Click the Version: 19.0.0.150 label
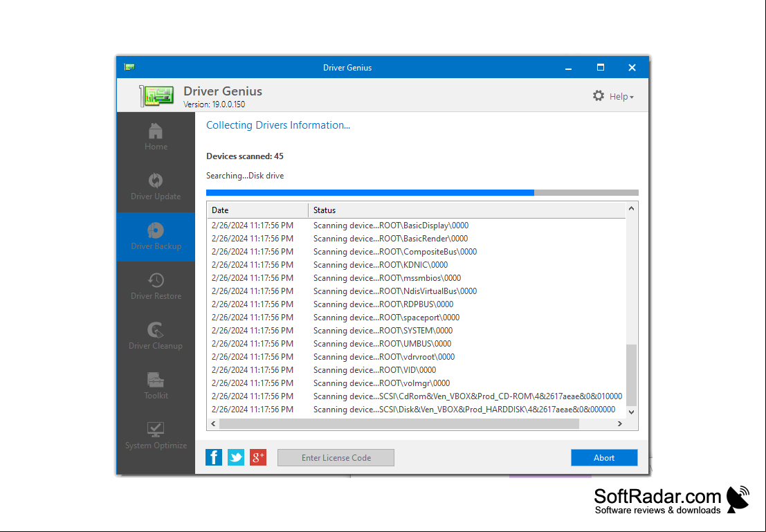Screen dimensions: 766x532 point(214,104)
